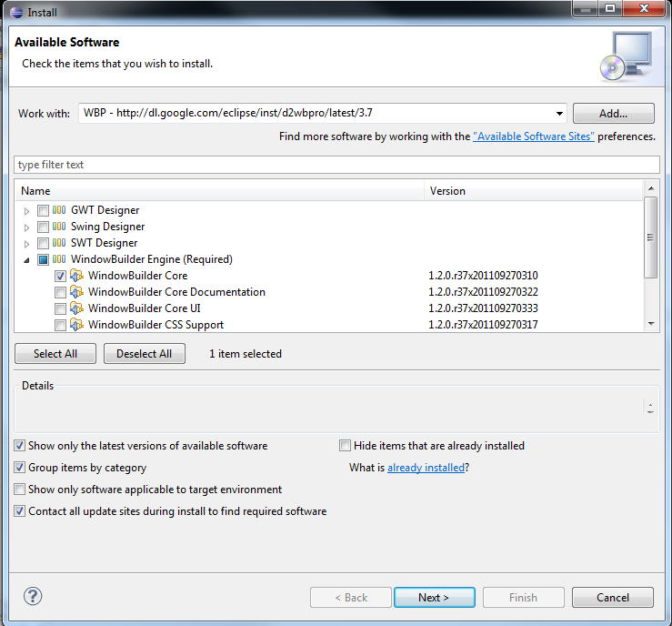Select the WindowBuilder Core UI row label
The height and width of the screenshot is (626, 672).
pos(144,308)
